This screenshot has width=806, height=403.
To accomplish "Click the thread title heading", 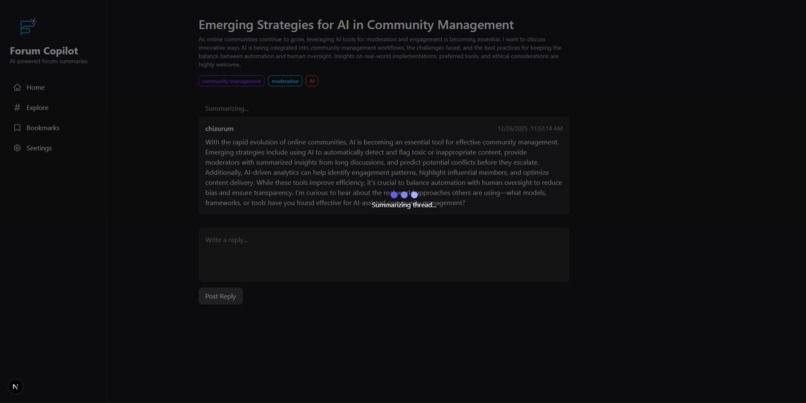I will pos(356,25).
